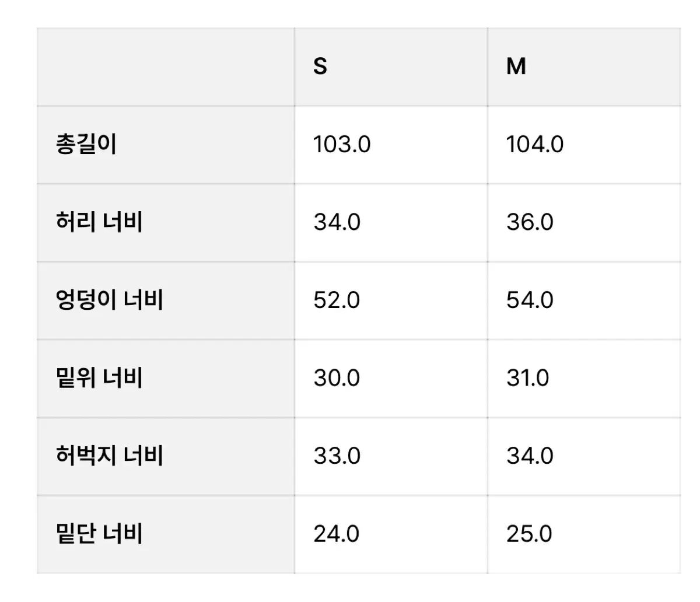This screenshot has width=700, height=602.
Task: Click the 엉덩이 너비 row label
Action: (x=109, y=300)
